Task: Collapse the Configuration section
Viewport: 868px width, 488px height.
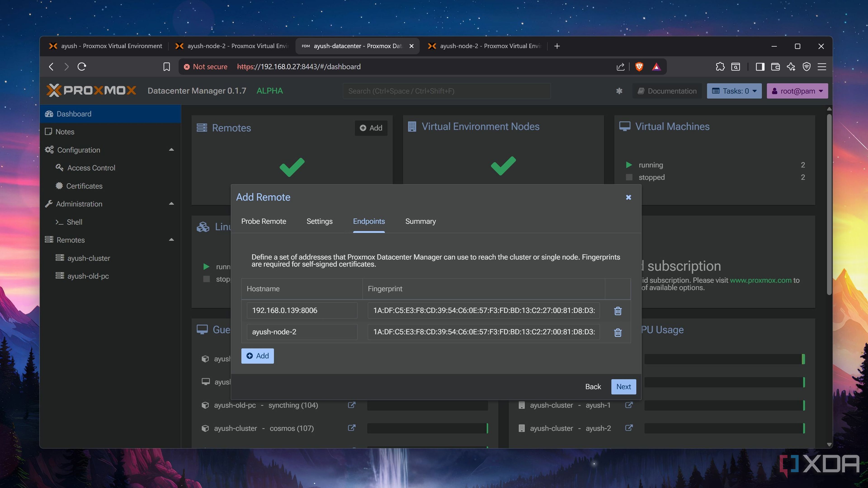Action: (171, 150)
